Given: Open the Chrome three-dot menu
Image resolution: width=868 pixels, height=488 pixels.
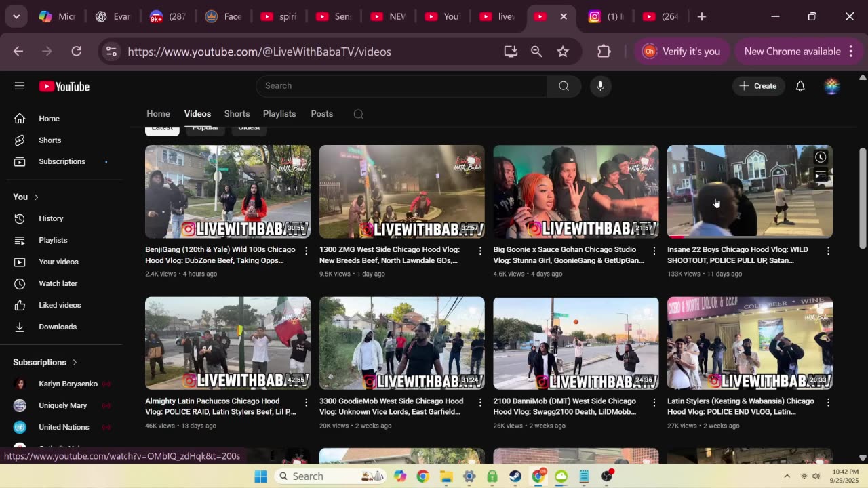Looking at the screenshot, I should (x=850, y=52).
